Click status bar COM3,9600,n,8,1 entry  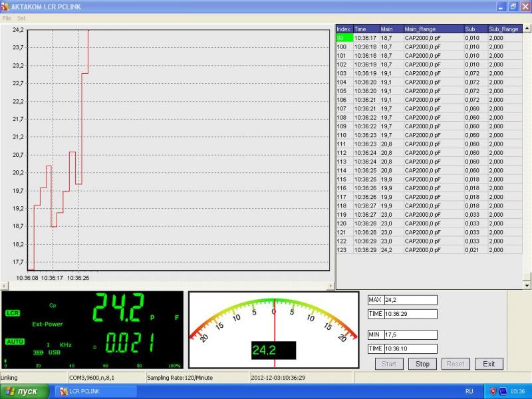tap(107, 378)
